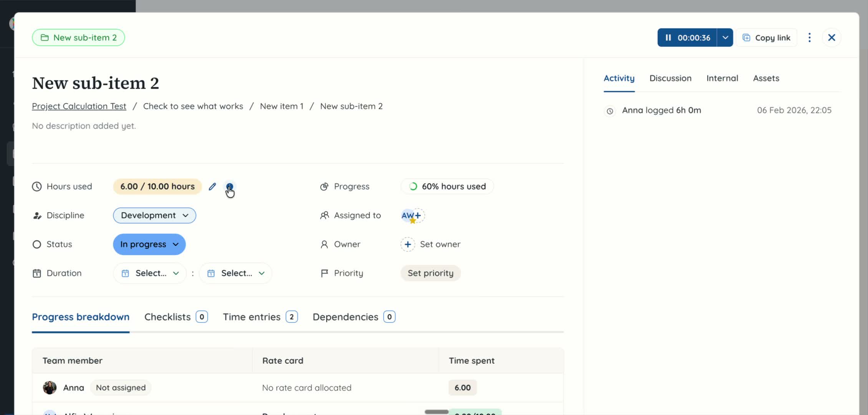Open the Progress breakdown tab
This screenshot has width=868, height=415.
[81, 317]
